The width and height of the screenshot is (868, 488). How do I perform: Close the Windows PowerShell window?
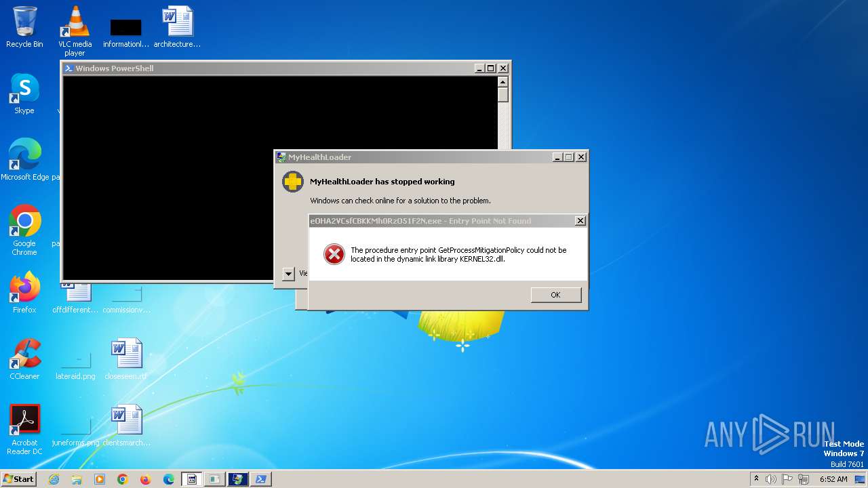tap(502, 68)
